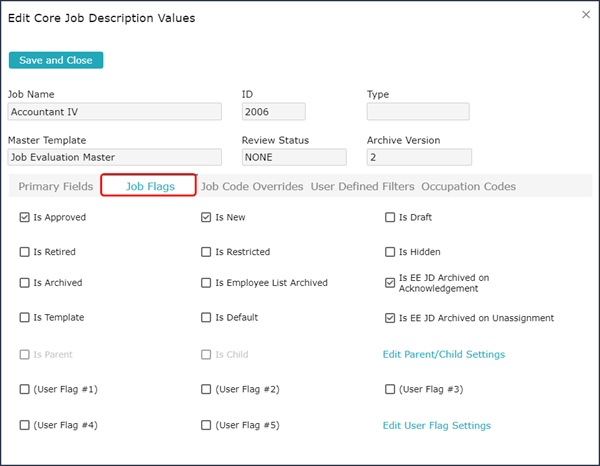Open the Edit Parent/Child Settings link
Viewport: 600px width, 466px height.
point(443,354)
